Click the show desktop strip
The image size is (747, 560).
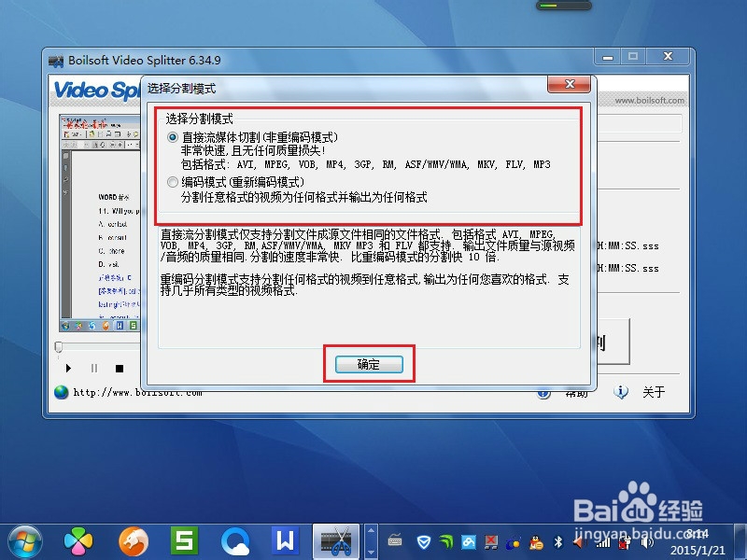[x=740, y=542]
